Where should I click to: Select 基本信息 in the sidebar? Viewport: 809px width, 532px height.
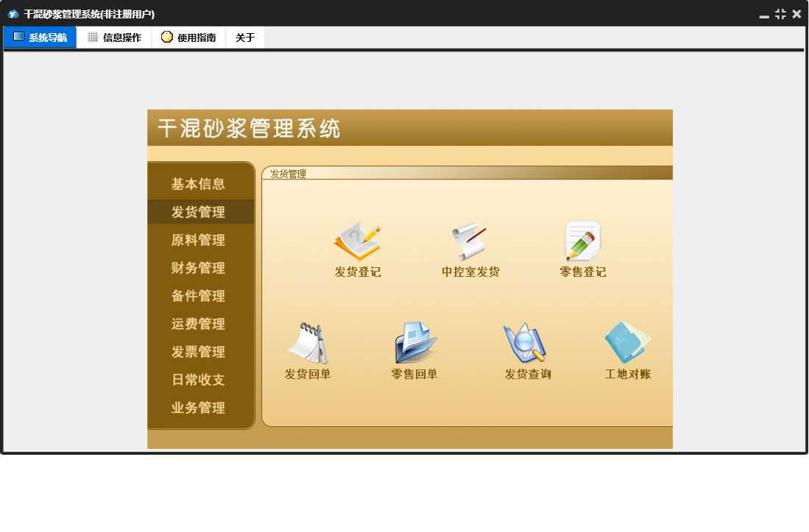pyautogui.click(x=199, y=184)
